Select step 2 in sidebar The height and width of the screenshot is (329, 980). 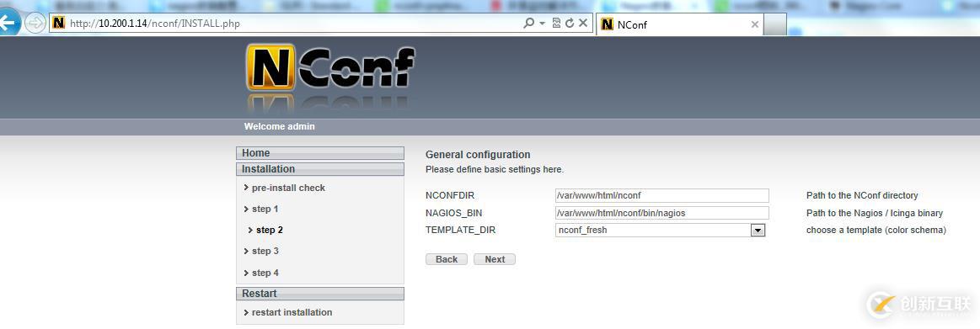tap(270, 231)
